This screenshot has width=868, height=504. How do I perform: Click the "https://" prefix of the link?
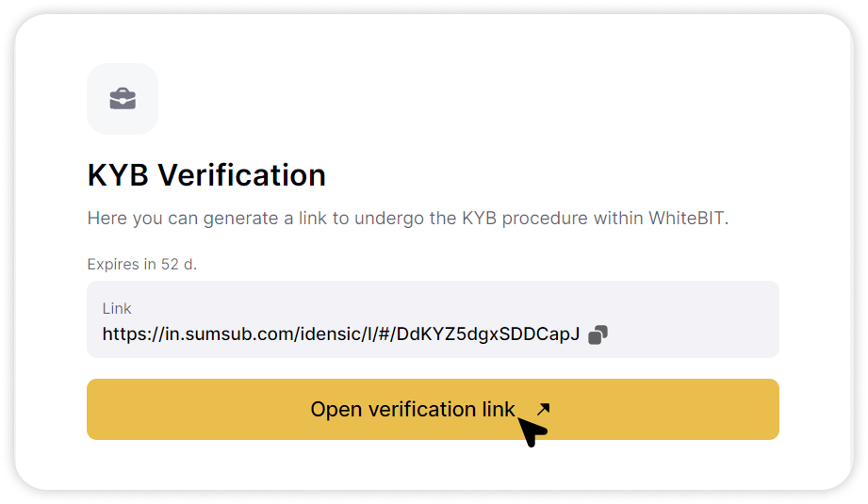pos(134,334)
